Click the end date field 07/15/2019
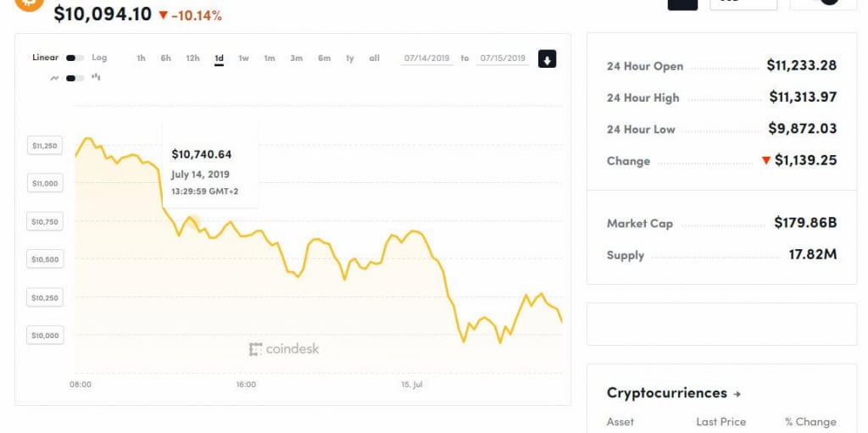 (x=503, y=58)
